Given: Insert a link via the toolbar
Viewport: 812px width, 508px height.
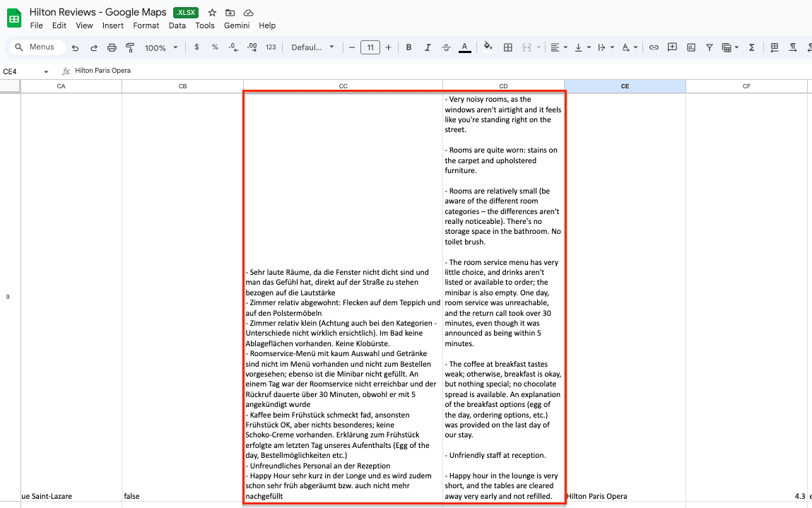Looking at the screenshot, I should 654,47.
